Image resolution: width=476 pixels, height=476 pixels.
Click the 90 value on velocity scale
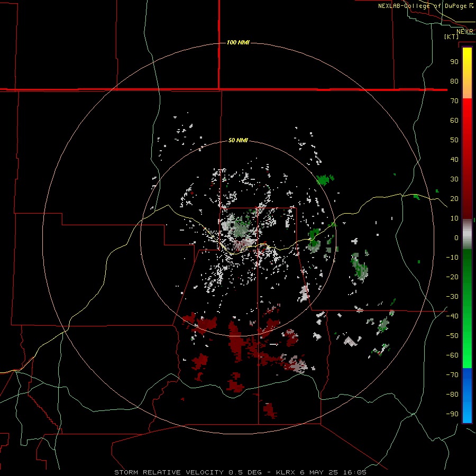[454, 62]
